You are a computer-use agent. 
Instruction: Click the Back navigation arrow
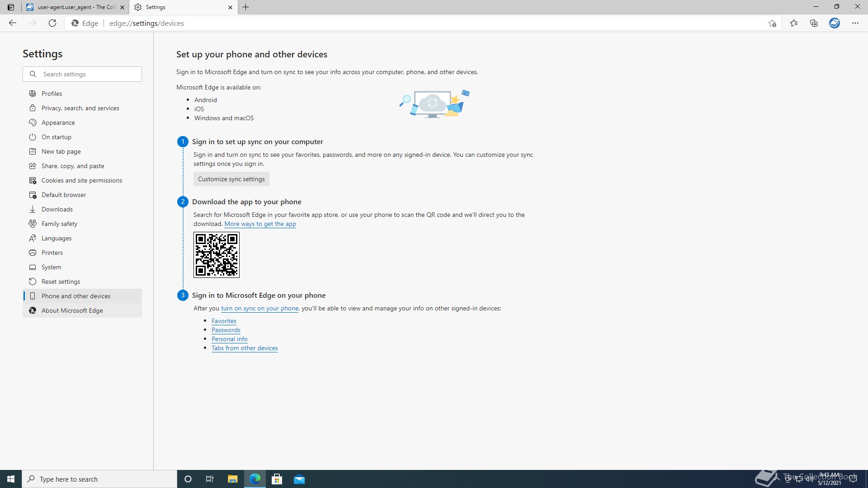(13, 23)
